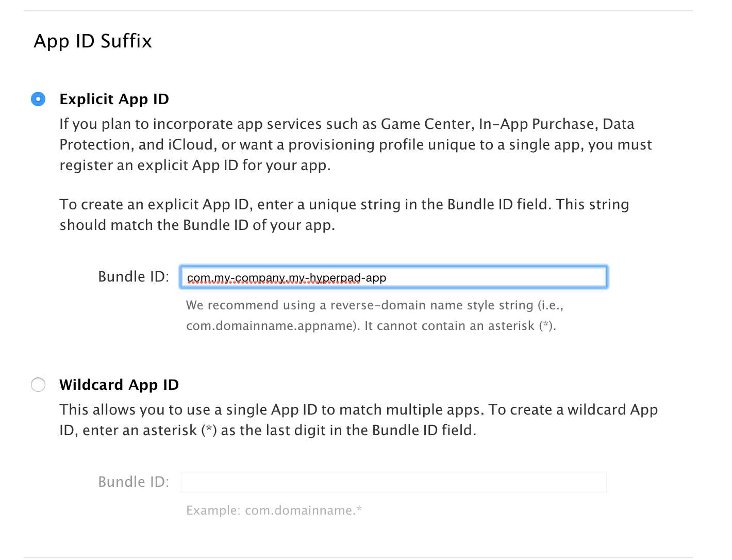This screenshot has height=560, width=732.
Task: Click the greyed-out Bundle ID label
Action: [134, 482]
